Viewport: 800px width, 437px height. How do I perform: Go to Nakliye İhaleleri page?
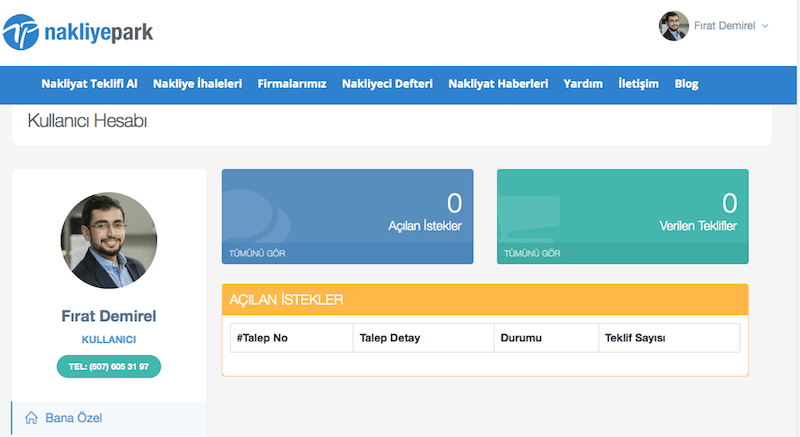[x=197, y=84]
